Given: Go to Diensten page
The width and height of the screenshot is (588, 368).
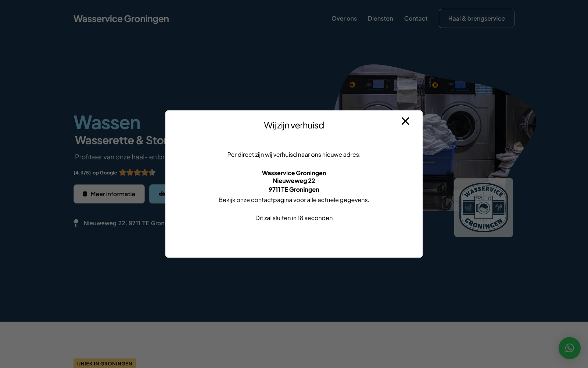Looking at the screenshot, I should tap(380, 18).
